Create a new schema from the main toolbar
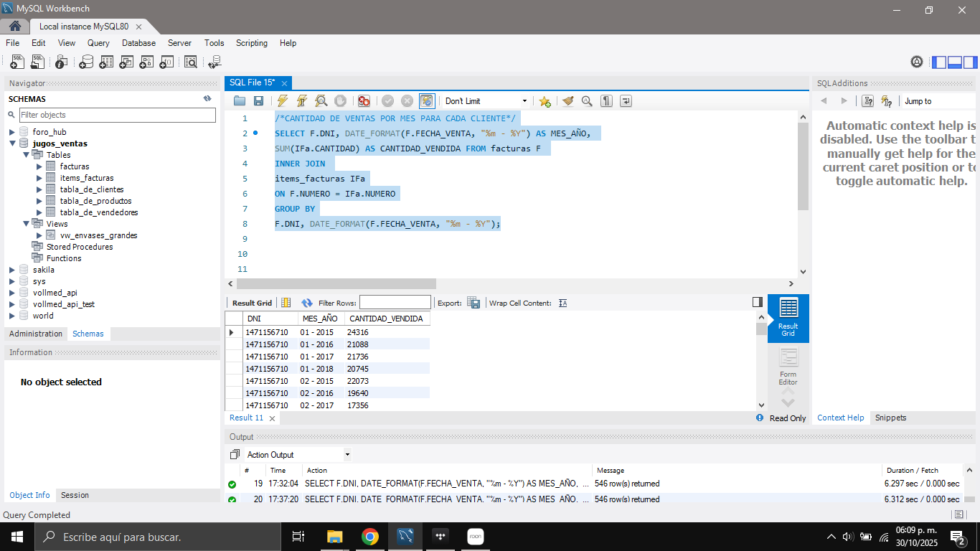The width and height of the screenshot is (980, 551). [x=86, y=62]
